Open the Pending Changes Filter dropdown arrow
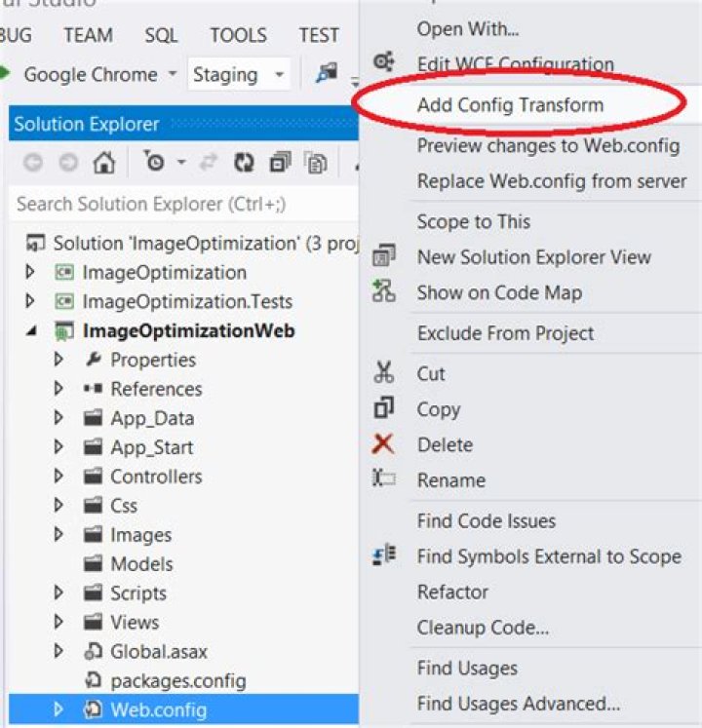702x728 pixels. (x=181, y=162)
